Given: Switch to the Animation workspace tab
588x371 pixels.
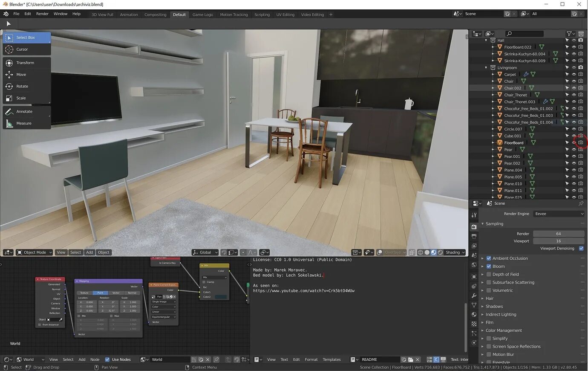Looking at the screenshot, I should (129, 14).
